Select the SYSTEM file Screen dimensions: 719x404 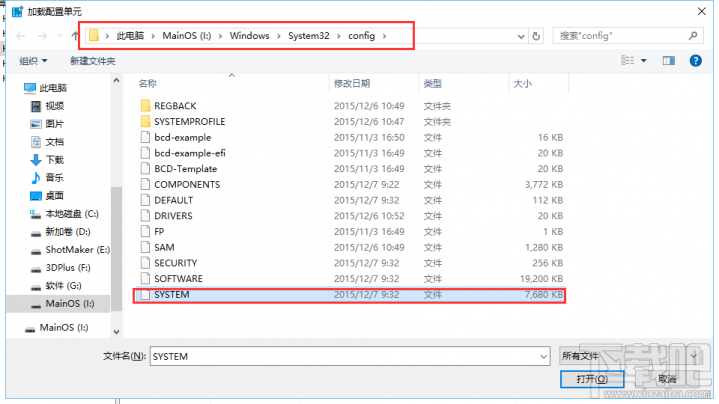(x=350, y=295)
